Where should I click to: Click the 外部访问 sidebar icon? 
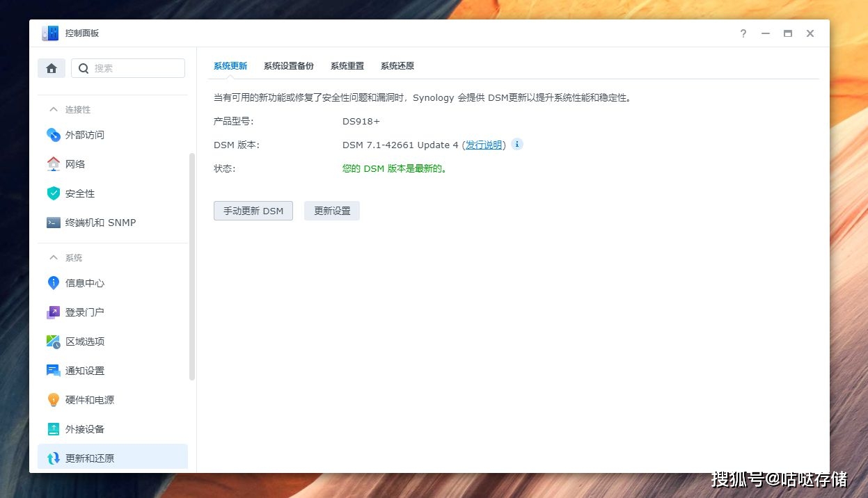(x=54, y=135)
